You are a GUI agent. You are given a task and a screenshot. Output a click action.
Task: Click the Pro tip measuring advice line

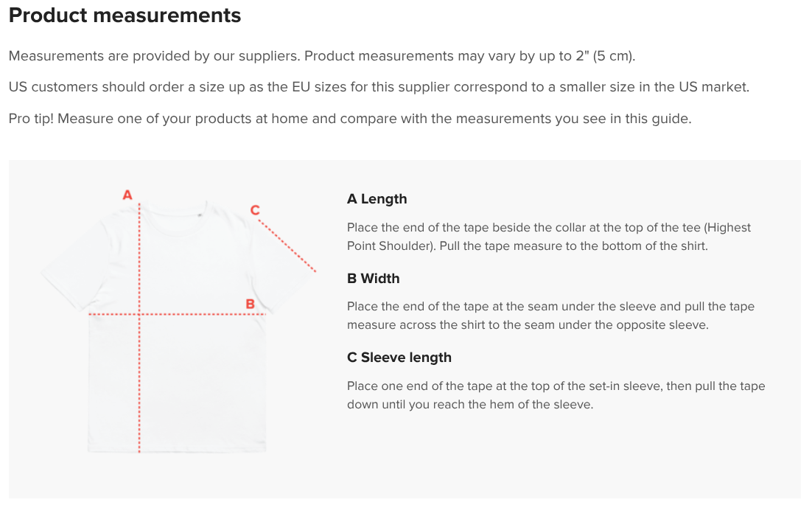(x=350, y=119)
